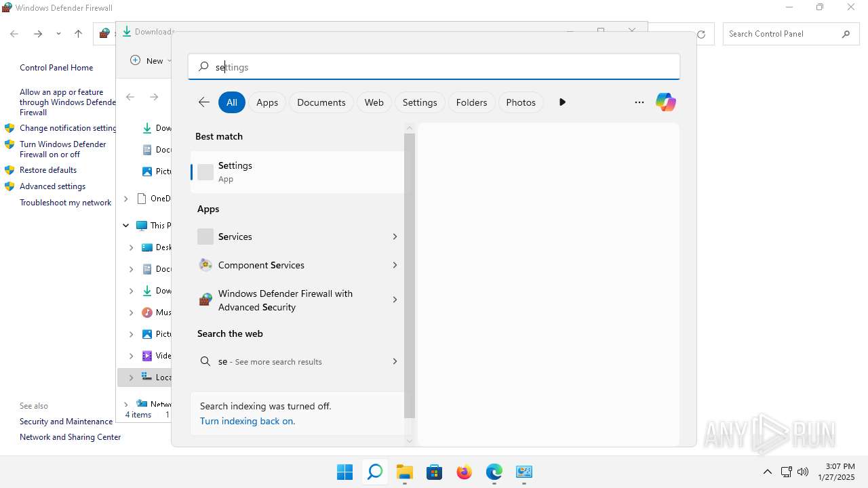The image size is (868, 488).
Task: Click the File Explorer forward arrow
Action: (154, 97)
